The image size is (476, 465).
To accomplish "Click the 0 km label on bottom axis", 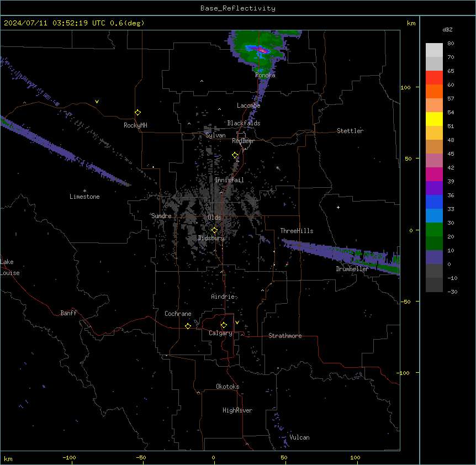I will pos(213,457).
